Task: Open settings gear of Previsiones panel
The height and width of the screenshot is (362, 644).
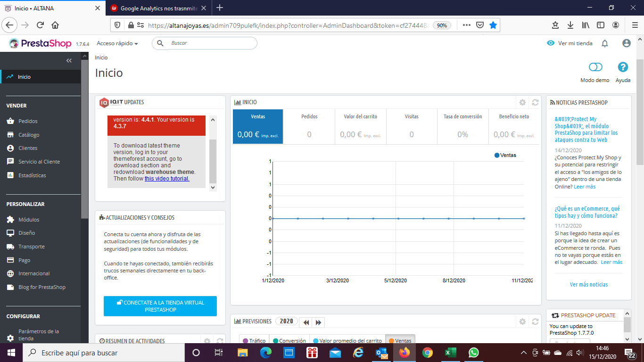Action: (522, 321)
